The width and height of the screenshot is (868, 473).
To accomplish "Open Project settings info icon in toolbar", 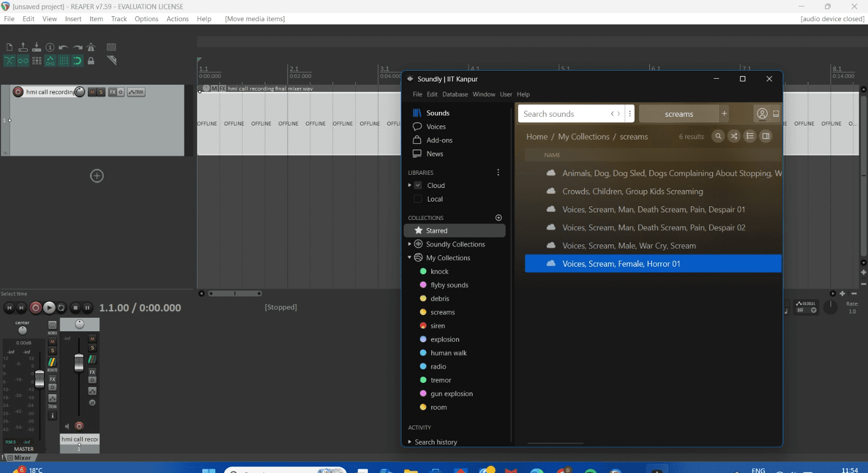I will [50, 47].
